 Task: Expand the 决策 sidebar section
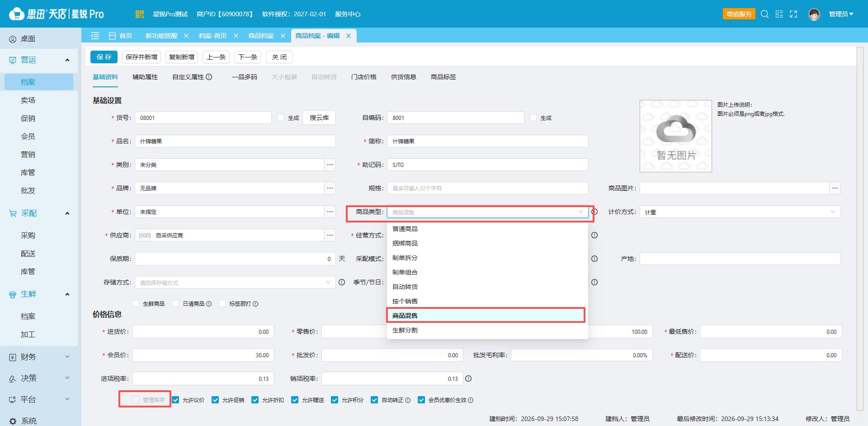click(39, 378)
